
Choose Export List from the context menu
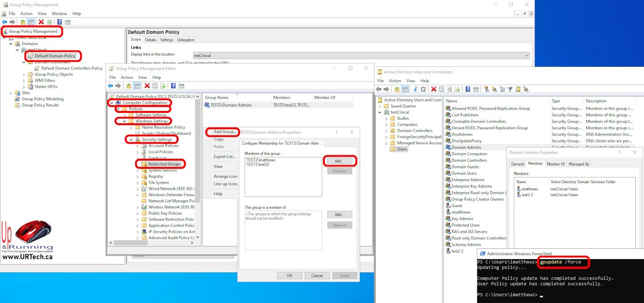click(225, 157)
